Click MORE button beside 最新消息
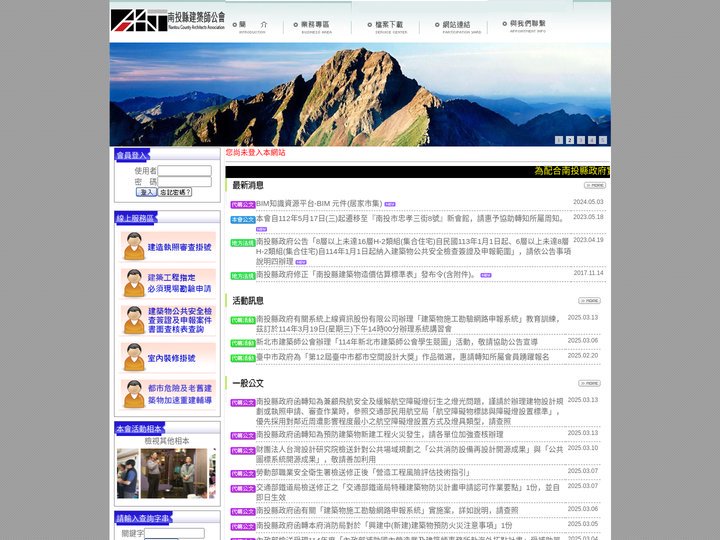720x540 pixels. pyautogui.click(x=595, y=186)
